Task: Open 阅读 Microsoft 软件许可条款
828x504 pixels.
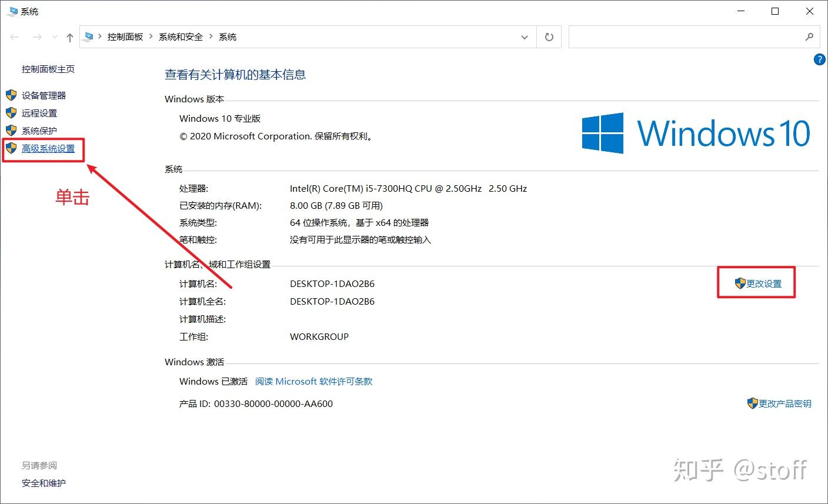Action: tap(313, 381)
